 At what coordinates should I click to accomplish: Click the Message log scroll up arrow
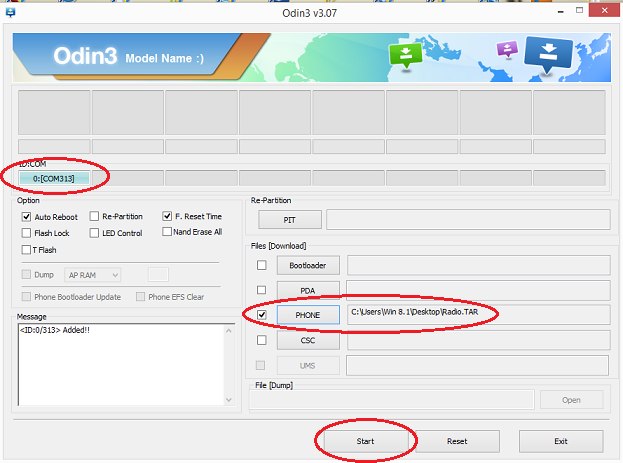(229, 331)
